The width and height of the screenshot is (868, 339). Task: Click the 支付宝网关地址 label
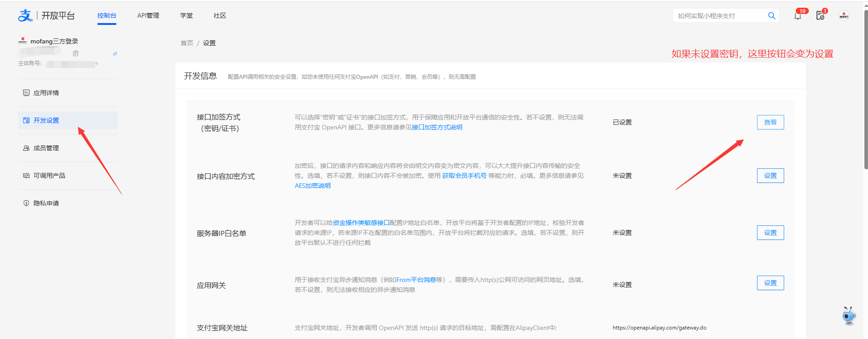222,328
